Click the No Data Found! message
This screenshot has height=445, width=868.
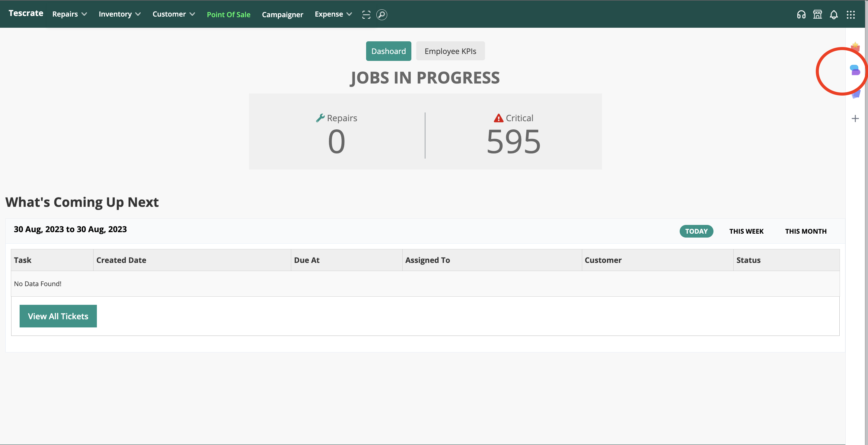point(38,284)
